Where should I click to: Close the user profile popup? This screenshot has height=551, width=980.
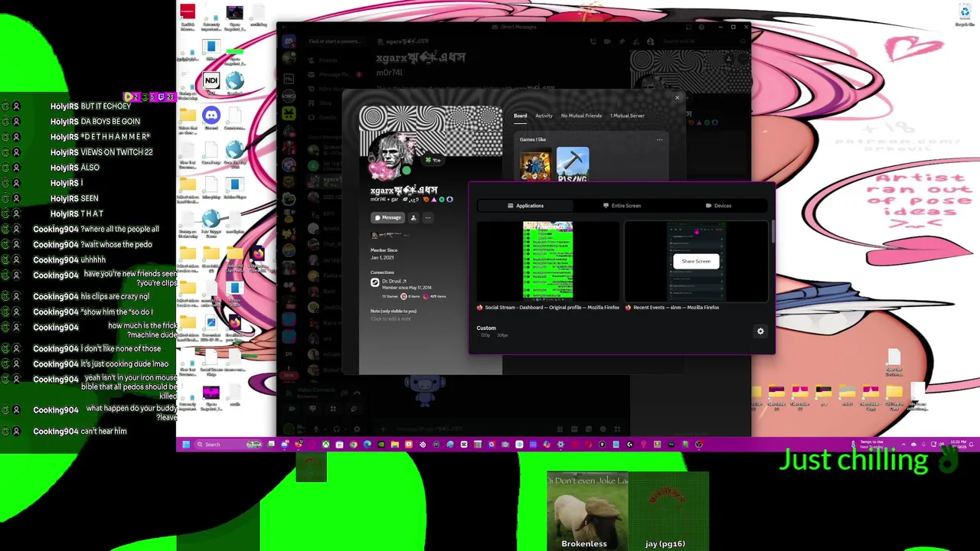coord(677,97)
